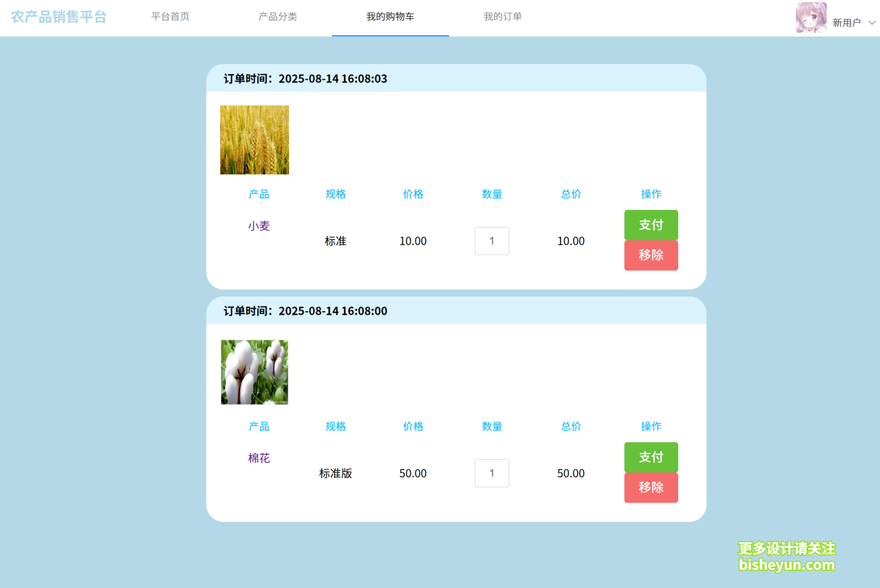
Task: Remove the 小麦 item from cart
Action: pyautogui.click(x=651, y=255)
